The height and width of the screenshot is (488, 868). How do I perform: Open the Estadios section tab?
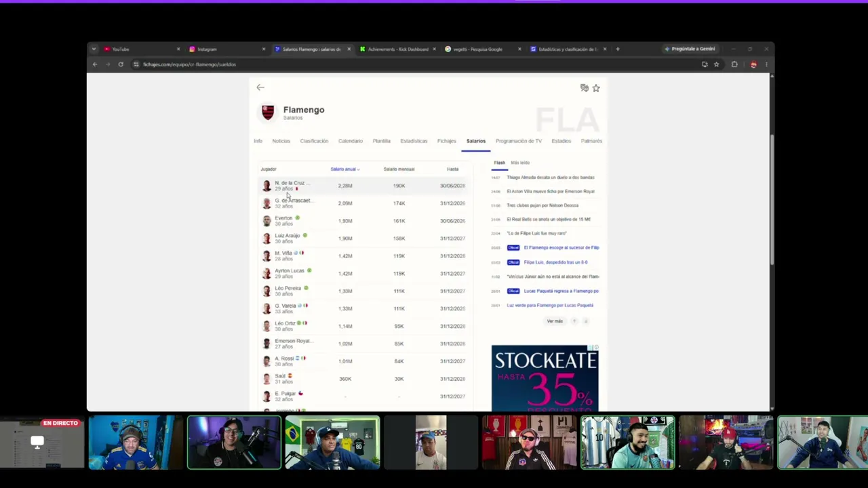[561, 141]
